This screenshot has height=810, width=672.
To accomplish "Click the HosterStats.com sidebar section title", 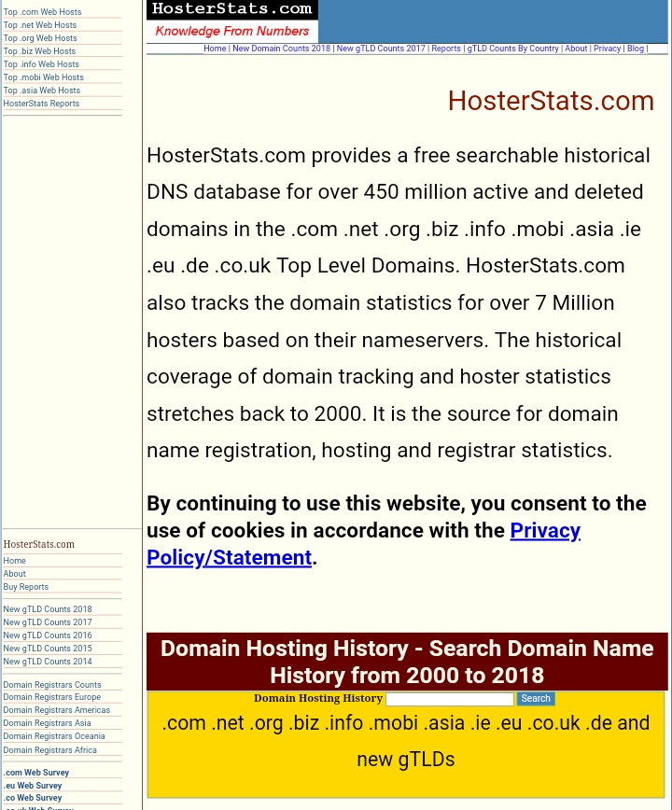I will tap(39, 544).
